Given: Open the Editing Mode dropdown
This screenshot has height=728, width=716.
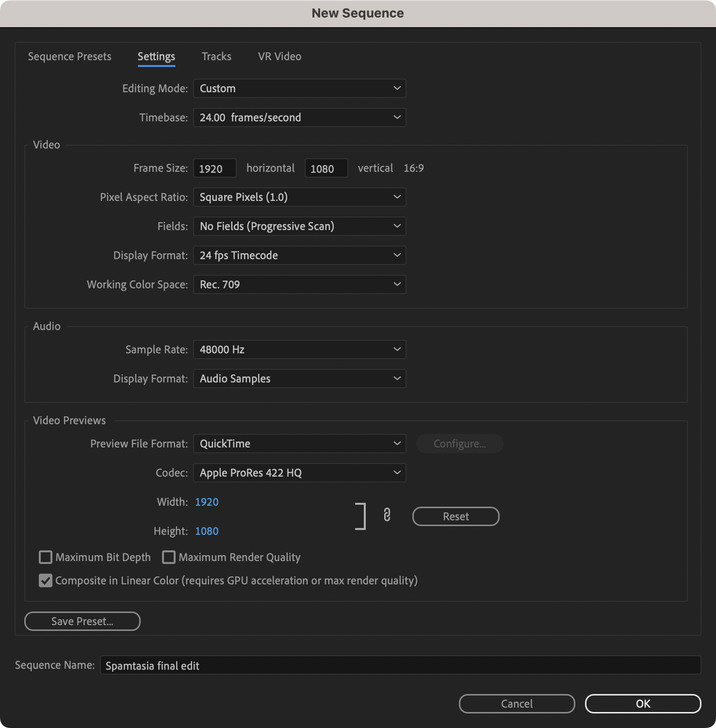Looking at the screenshot, I should pyautogui.click(x=300, y=88).
